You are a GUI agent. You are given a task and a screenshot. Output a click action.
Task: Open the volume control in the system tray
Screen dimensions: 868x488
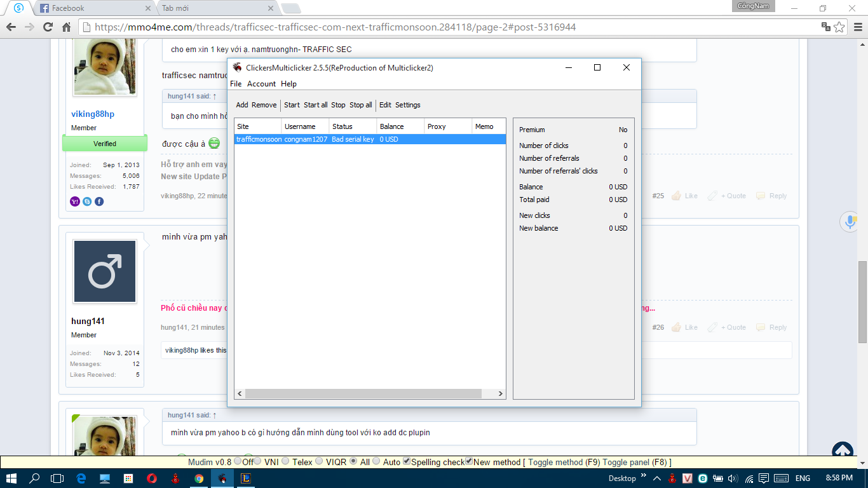click(733, 478)
